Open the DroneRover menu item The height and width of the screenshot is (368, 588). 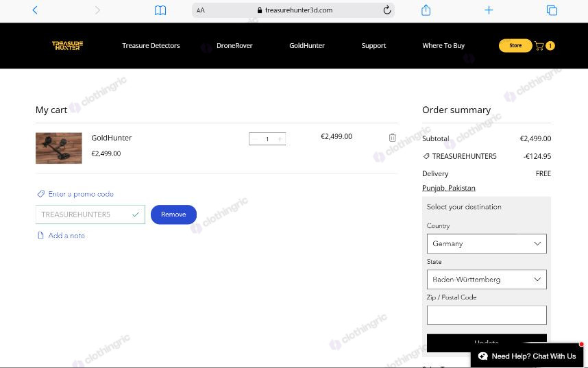point(234,45)
